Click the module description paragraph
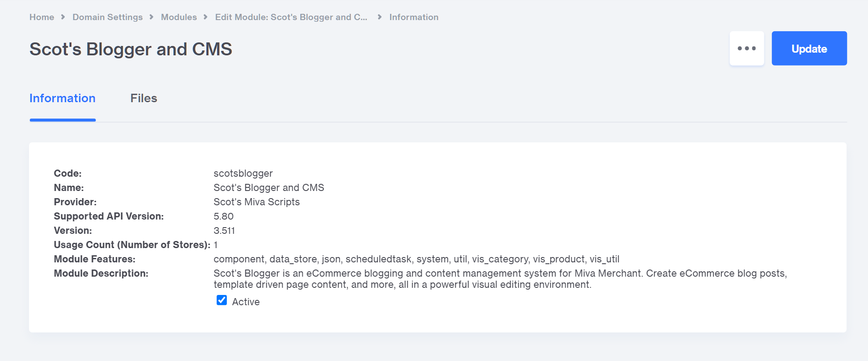The image size is (868, 361). point(500,279)
